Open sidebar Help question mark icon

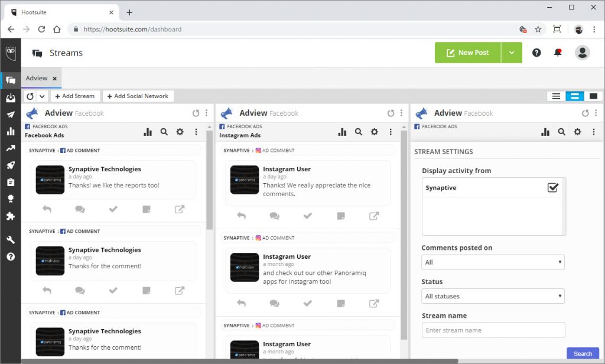tap(11, 256)
